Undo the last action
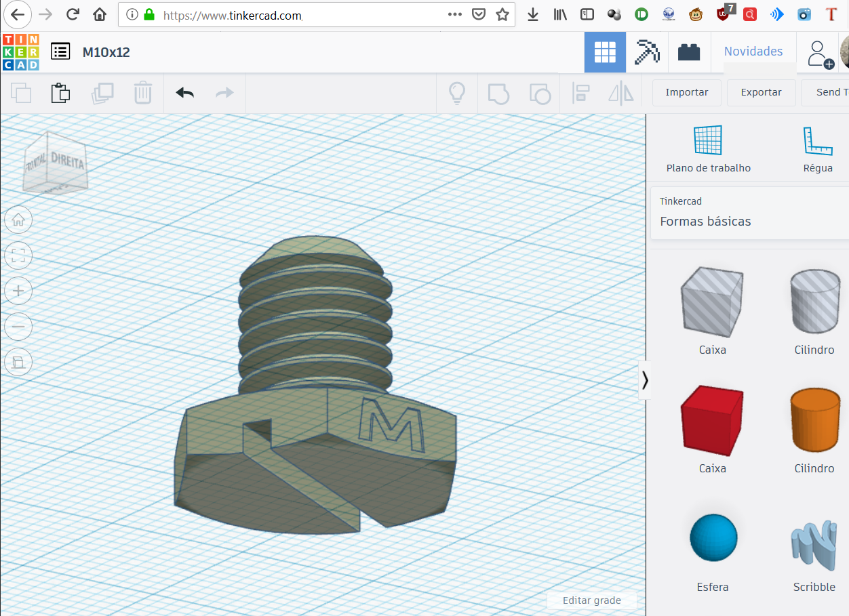 pyautogui.click(x=184, y=93)
